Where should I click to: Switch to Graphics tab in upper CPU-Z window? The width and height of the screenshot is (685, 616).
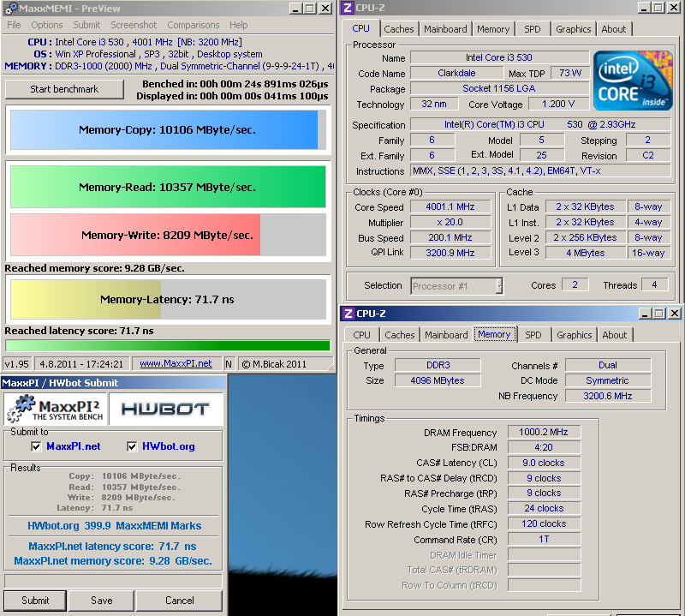[573, 29]
